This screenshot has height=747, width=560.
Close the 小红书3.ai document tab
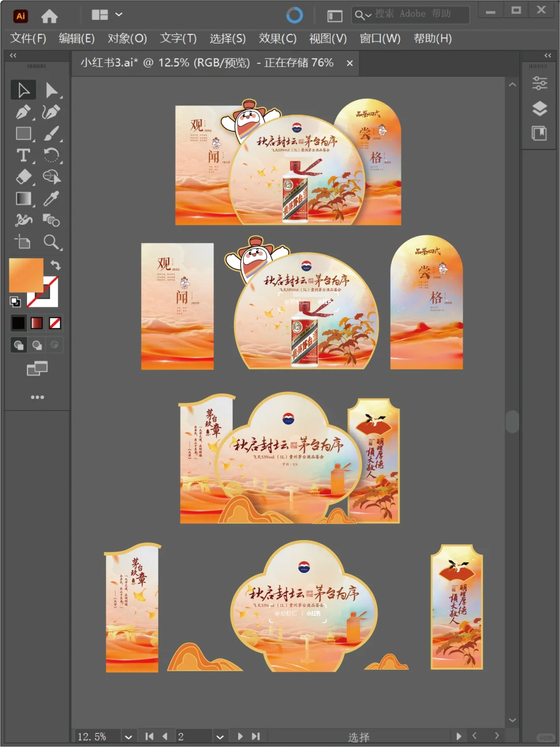(x=350, y=63)
